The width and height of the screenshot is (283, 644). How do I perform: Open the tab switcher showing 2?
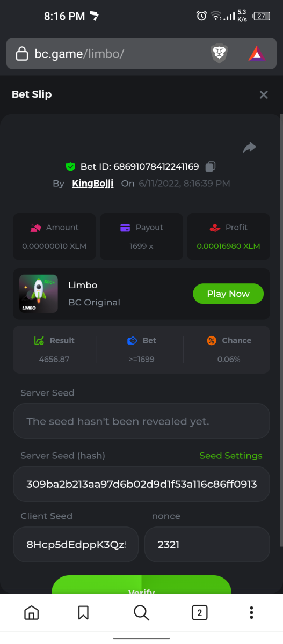(x=199, y=612)
